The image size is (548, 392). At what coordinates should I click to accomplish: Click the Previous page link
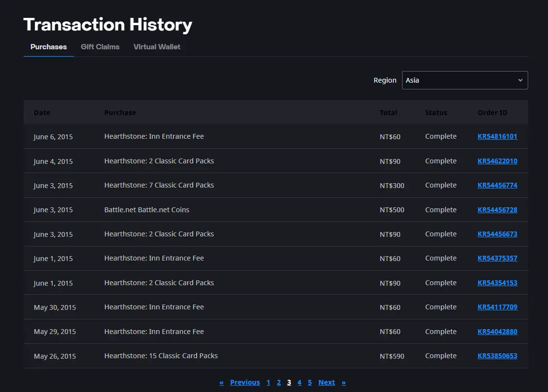tap(245, 382)
